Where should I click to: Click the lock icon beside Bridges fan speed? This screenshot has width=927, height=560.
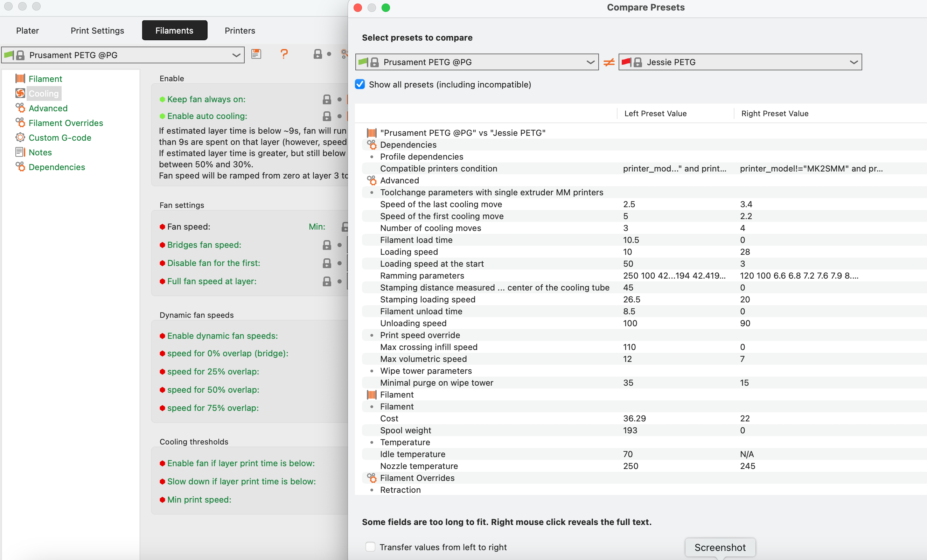click(327, 245)
